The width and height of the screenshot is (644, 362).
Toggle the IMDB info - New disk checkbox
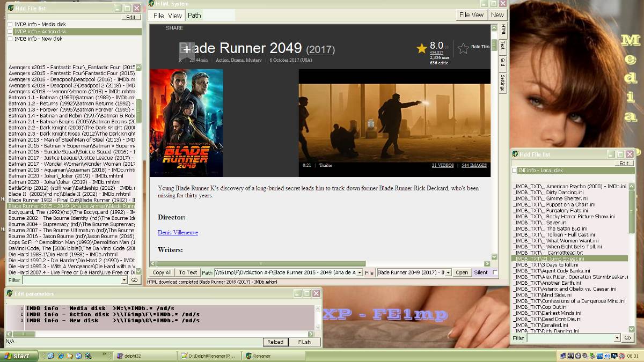tap(10, 39)
